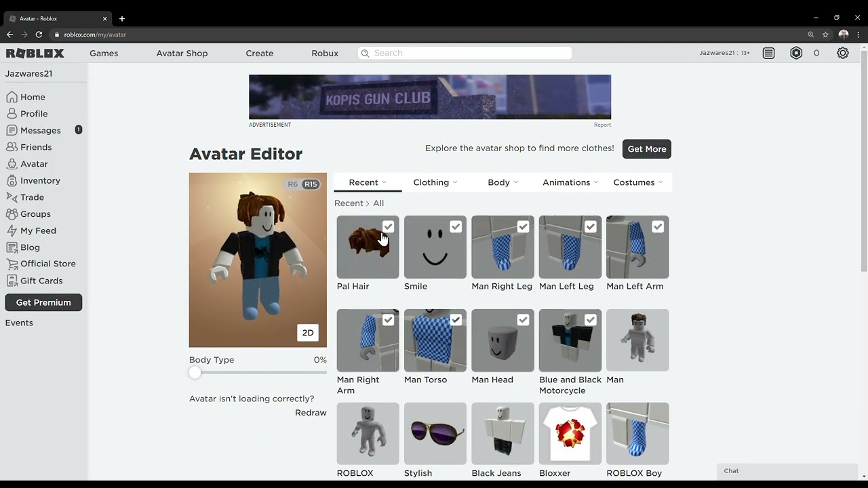Open the Create menu
Viewport: 868px width, 488px height.
260,53
